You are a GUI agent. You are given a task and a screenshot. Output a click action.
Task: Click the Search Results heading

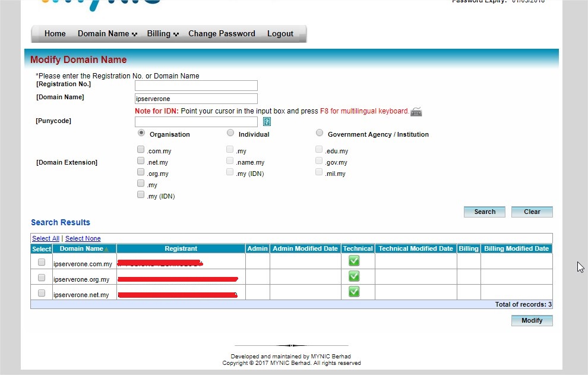point(61,223)
